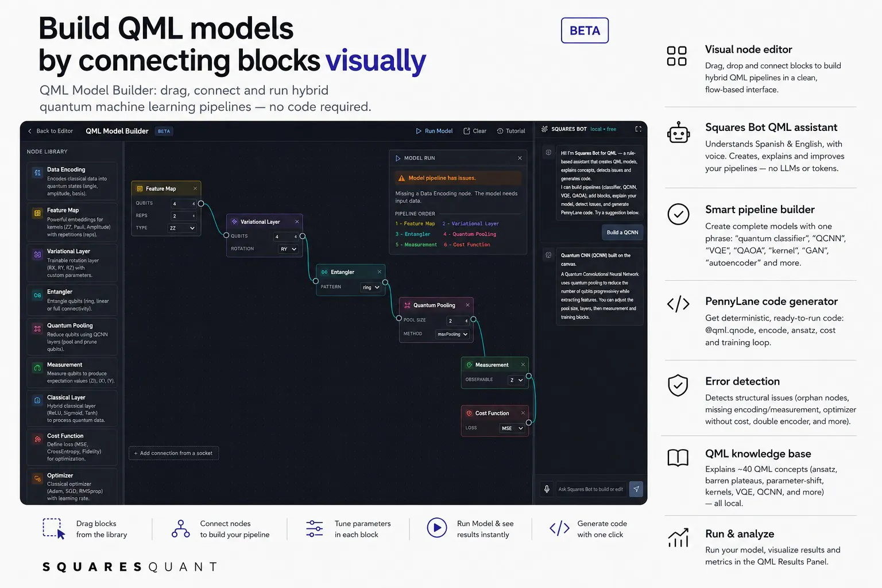Click the robot icon for Squares Bot assistant
The height and width of the screenshot is (588, 882).
click(678, 133)
